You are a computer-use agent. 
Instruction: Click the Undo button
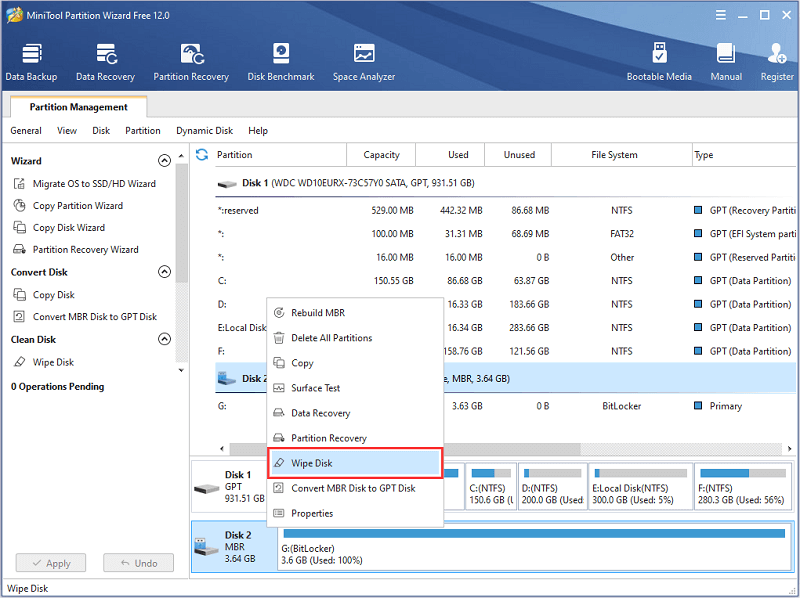(x=139, y=563)
